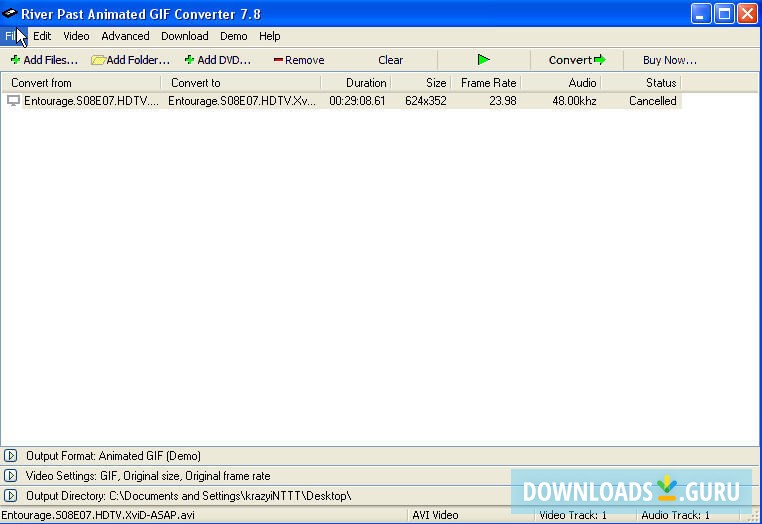This screenshot has height=524, width=762.
Task: Click Output Directory path label
Action: click(x=189, y=496)
